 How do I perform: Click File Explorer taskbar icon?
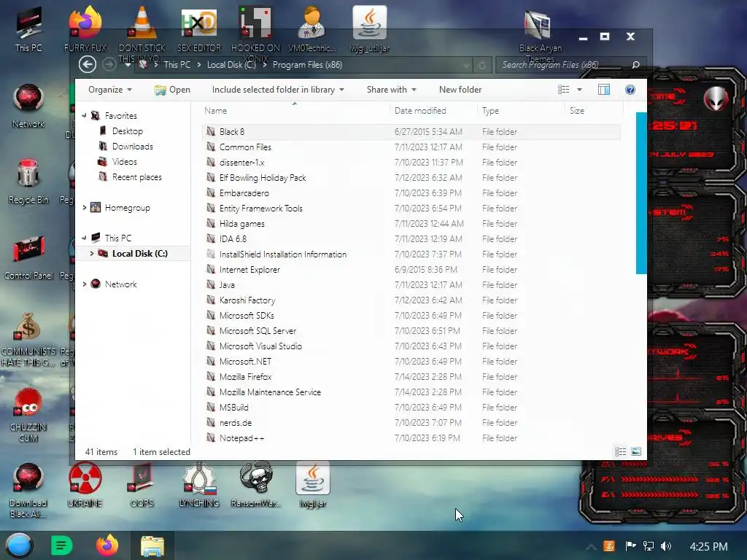pyautogui.click(x=152, y=545)
